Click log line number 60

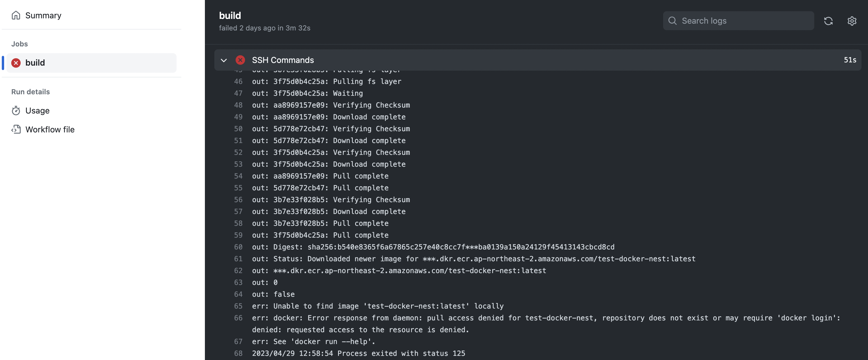click(238, 247)
